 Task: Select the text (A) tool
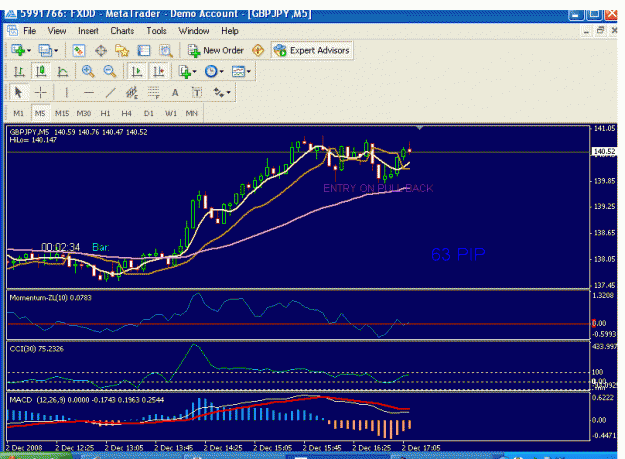(175, 93)
